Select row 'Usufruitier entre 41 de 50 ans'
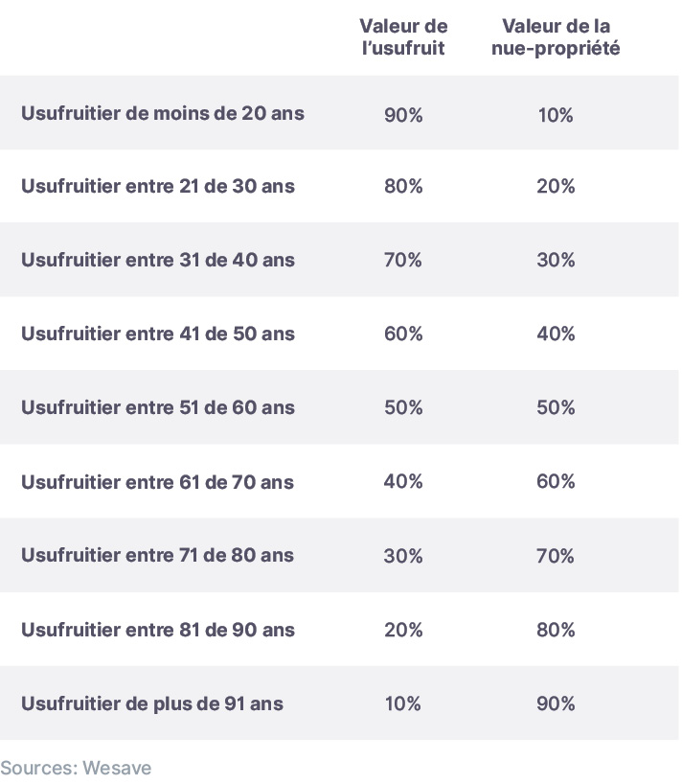This screenshot has width=682, height=784. (x=339, y=334)
